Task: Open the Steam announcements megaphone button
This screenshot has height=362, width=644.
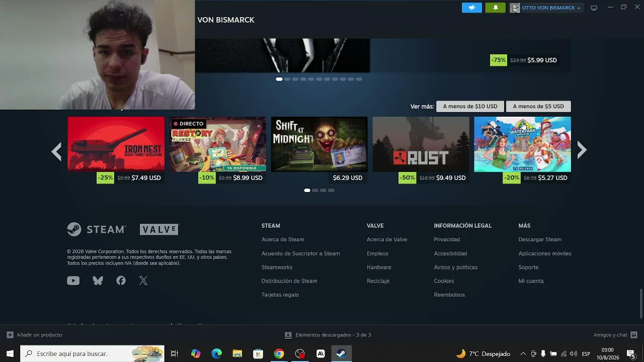Action: (472, 8)
